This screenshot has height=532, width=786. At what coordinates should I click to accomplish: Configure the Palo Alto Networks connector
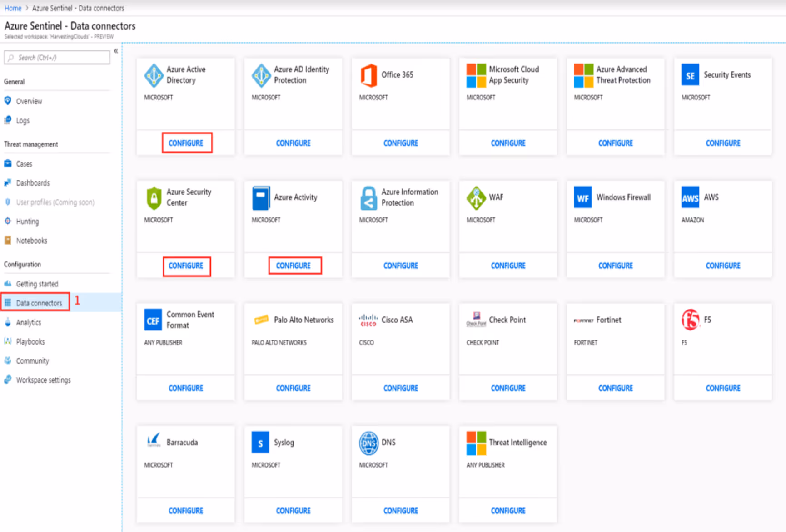[x=294, y=388]
